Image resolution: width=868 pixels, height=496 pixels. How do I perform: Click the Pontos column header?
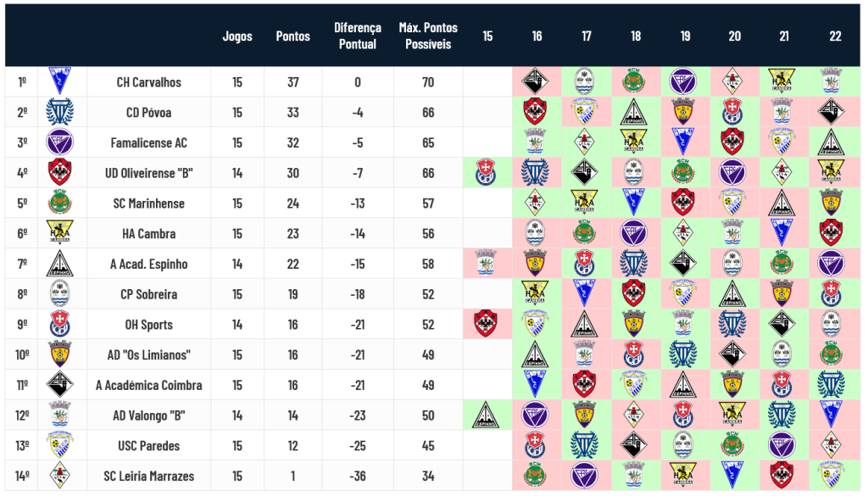292,36
